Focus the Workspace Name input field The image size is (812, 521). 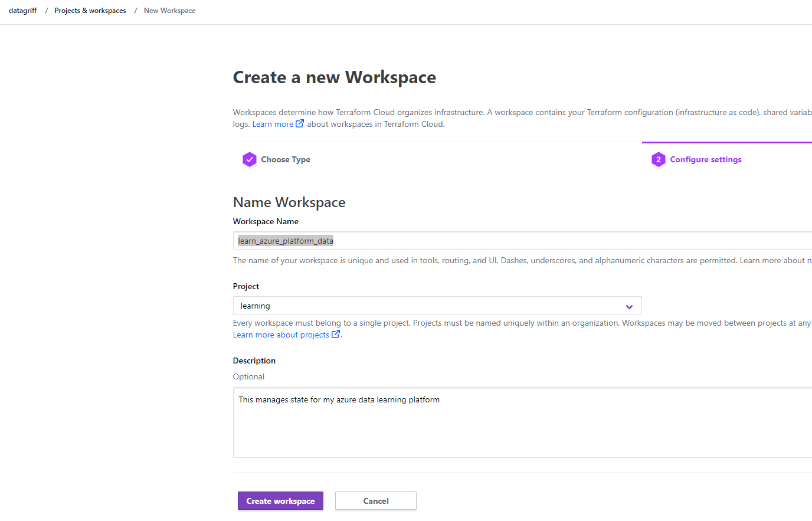(523, 241)
